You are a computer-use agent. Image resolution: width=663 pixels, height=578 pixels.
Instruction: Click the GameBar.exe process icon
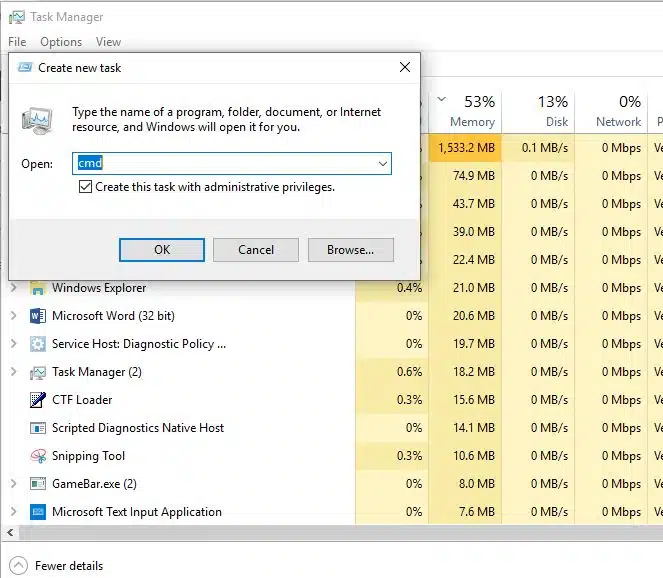coord(38,484)
